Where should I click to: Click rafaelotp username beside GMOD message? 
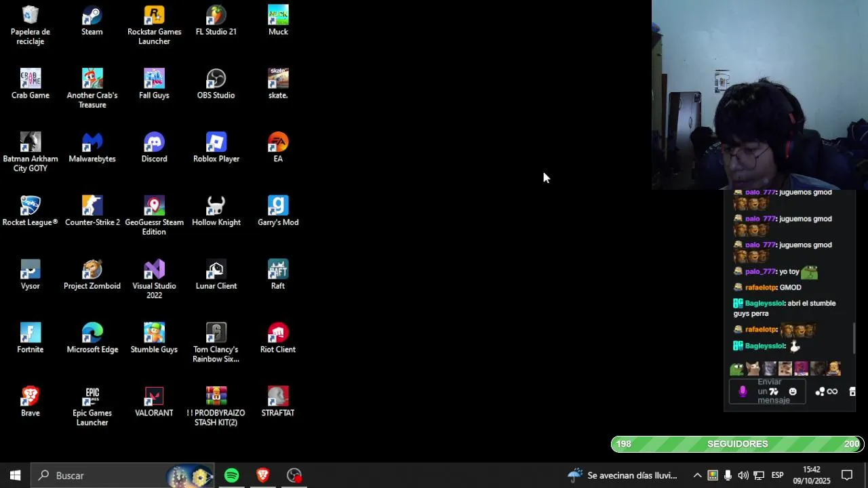tap(760, 287)
